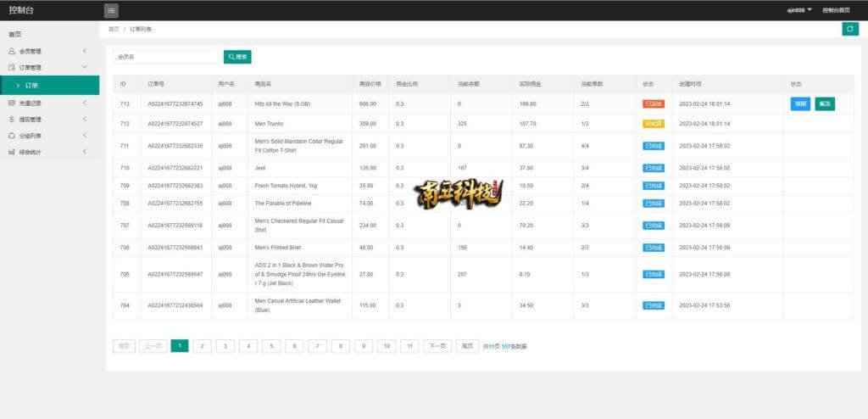The image size is (868, 419).
Task: Expand the 综合统计 chevron arrow
Action: tap(84, 153)
